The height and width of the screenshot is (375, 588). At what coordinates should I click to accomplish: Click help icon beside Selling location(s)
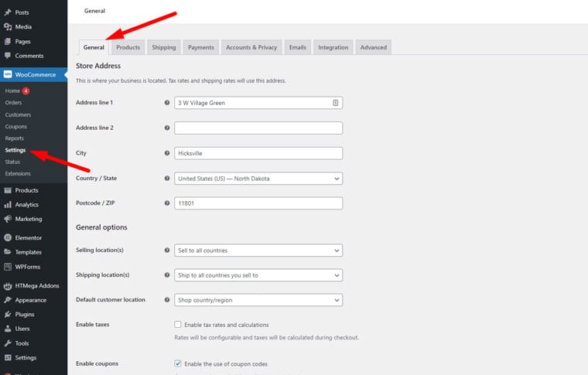(x=167, y=250)
